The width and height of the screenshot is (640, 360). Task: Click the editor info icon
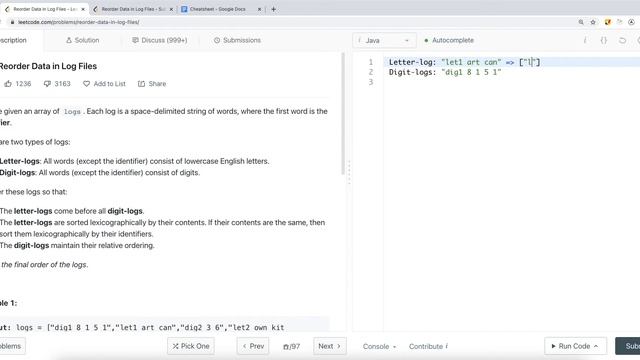585,40
